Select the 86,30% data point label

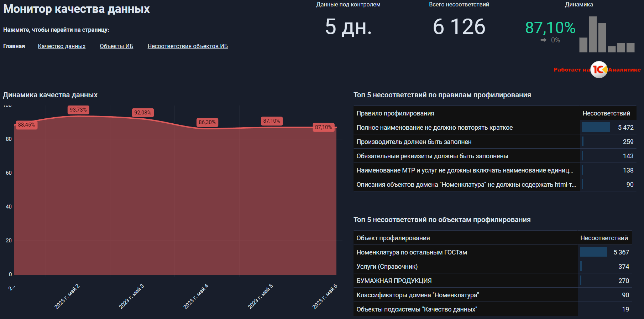(x=207, y=122)
